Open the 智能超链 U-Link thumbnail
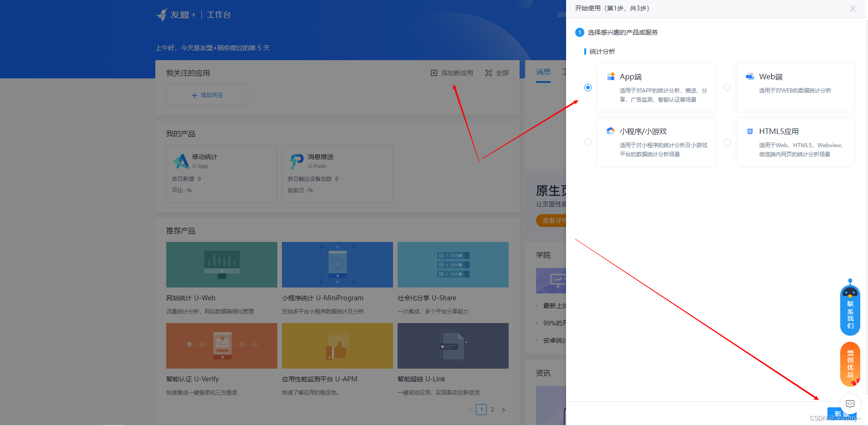This screenshot has height=426, width=868. pos(453,346)
